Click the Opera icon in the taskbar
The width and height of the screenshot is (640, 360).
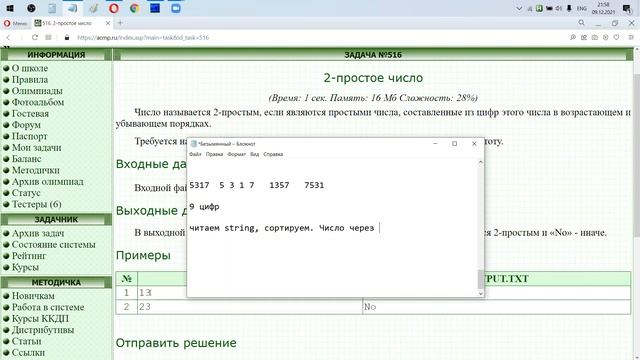[x=113, y=8]
